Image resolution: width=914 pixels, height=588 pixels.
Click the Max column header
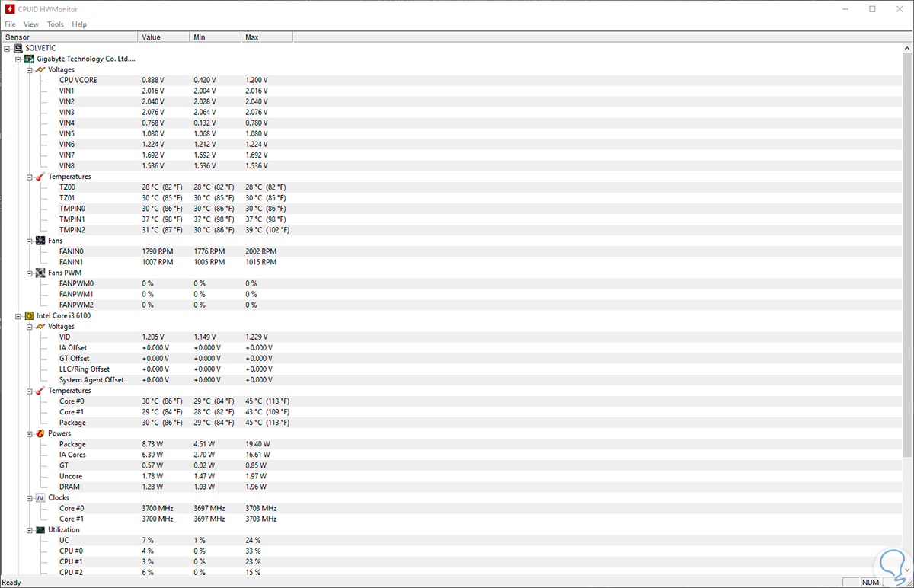tap(267, 37)
